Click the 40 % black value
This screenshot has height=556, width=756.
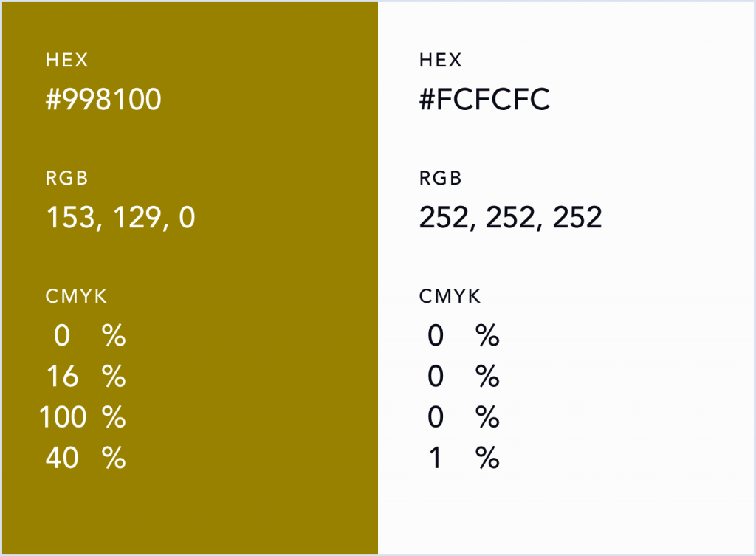[84, 459]
